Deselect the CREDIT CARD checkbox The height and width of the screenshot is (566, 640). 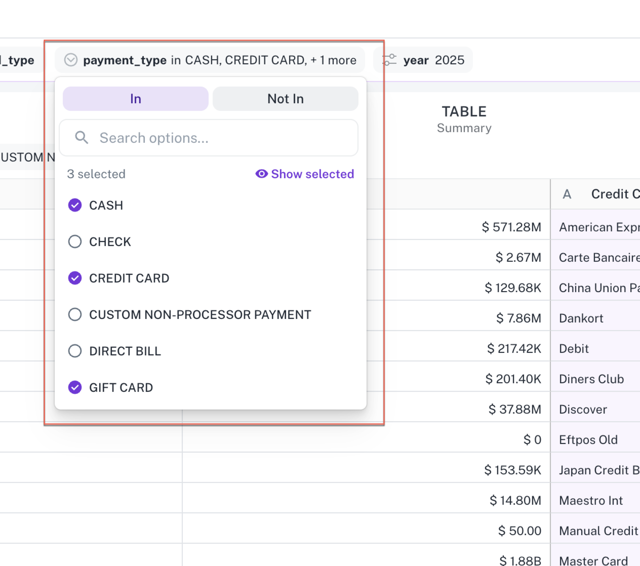coord(75,278)
